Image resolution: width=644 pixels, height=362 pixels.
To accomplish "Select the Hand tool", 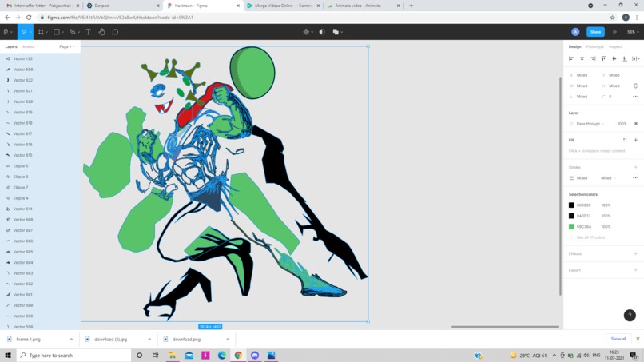I will point(101,32).
